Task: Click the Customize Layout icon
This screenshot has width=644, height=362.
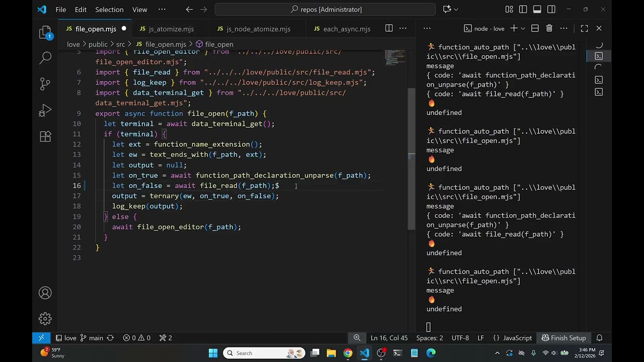Action: 509,9
